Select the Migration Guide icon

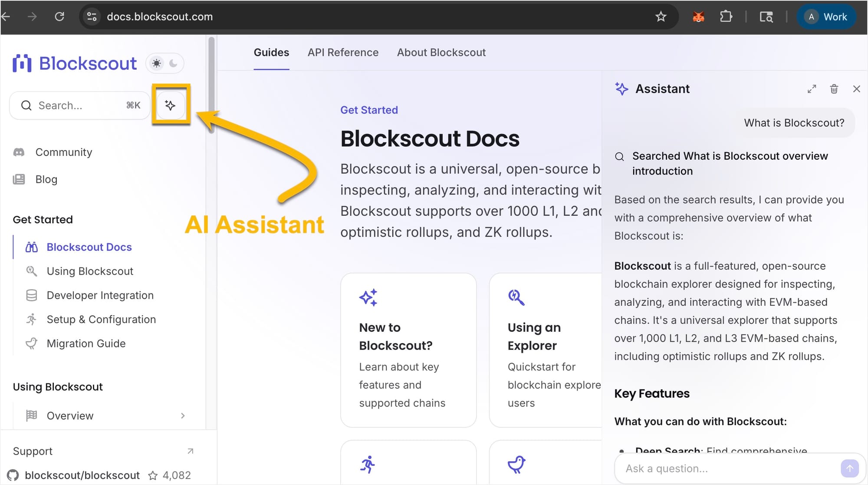coord(31,343)
